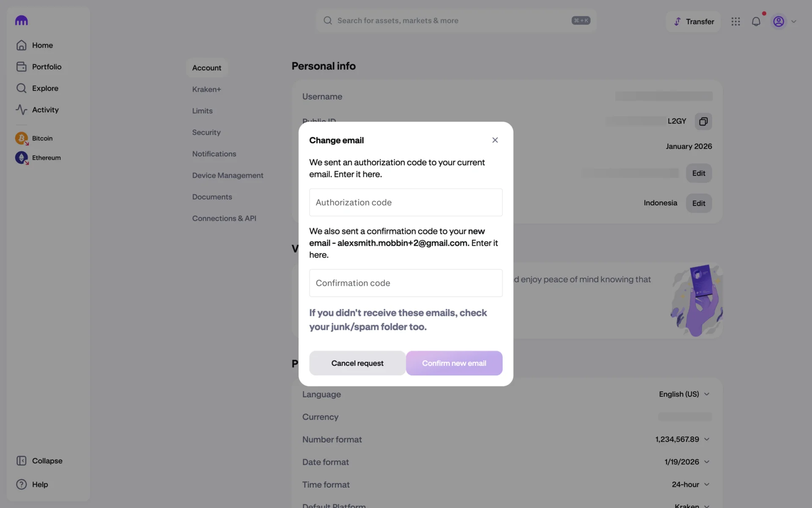Image resolution: width=812 pixels, height=508 pixels.
Task: Expand the Number format dropdown
Action: 682,439
